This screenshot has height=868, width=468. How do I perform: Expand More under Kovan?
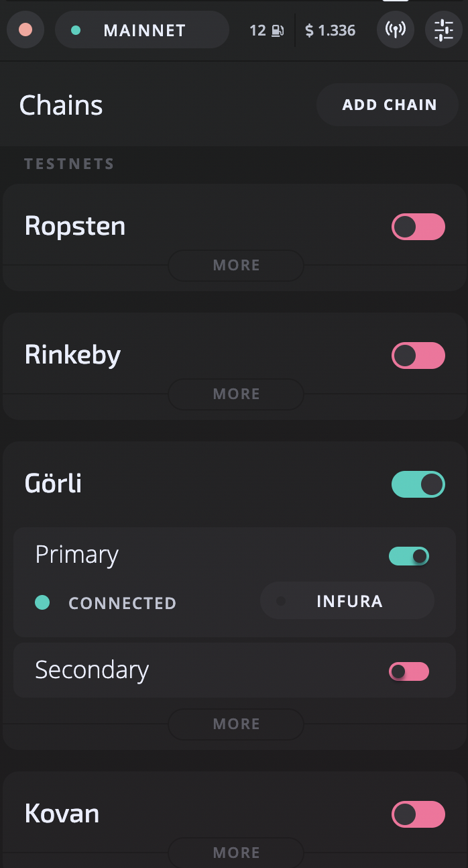236,853
